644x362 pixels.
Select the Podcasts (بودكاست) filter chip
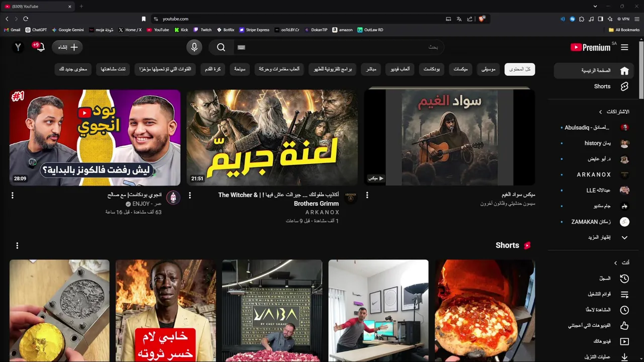(431, 69)
